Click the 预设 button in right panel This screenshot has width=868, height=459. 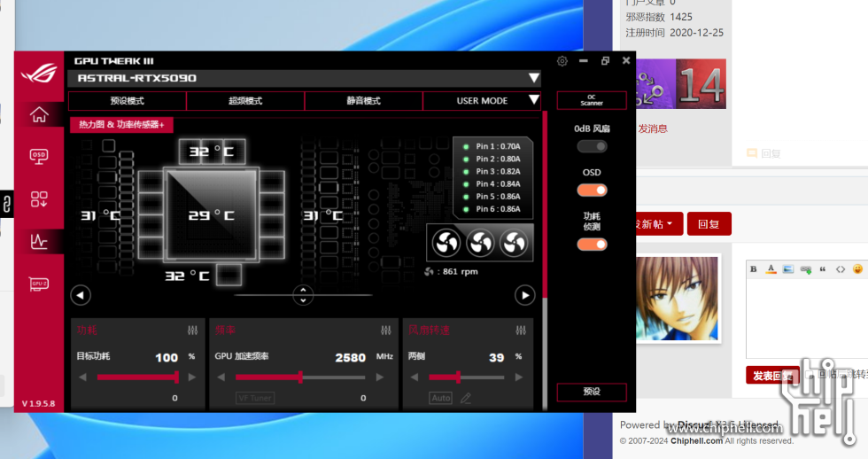[x=592, y=392]
